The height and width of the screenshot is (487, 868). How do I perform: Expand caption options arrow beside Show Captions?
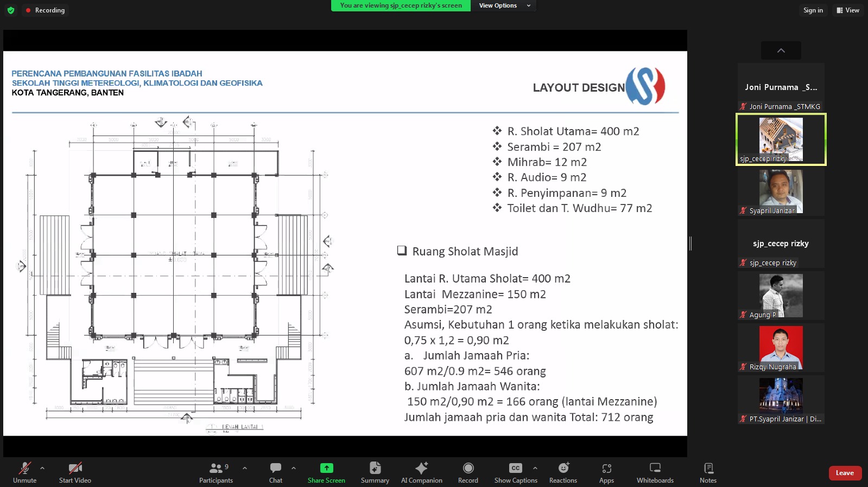pos(535,467)
